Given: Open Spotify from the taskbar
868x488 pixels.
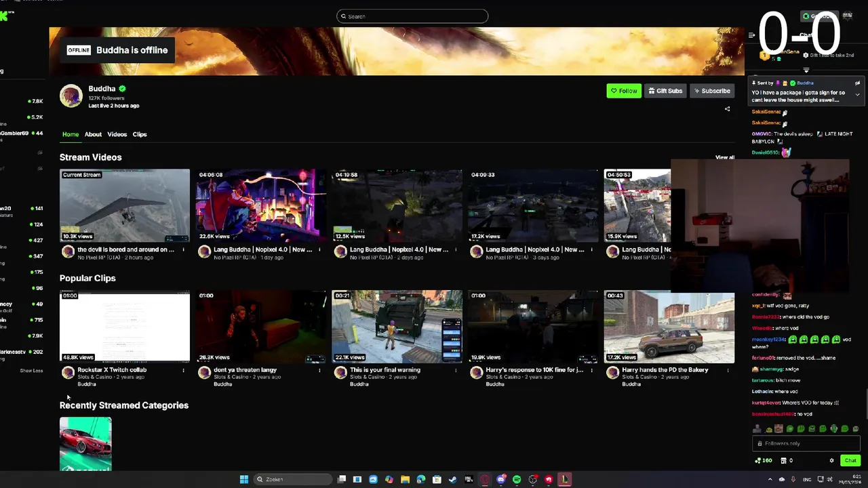Looking at the screenshot, I should click(x=517, y=479).
